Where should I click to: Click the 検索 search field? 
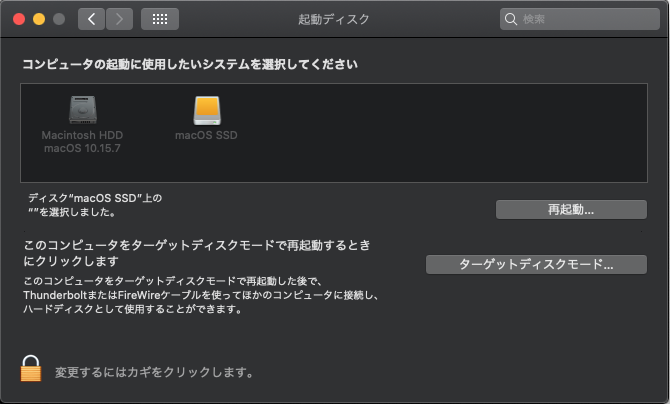pyautogui.click(x=579, y=19)
